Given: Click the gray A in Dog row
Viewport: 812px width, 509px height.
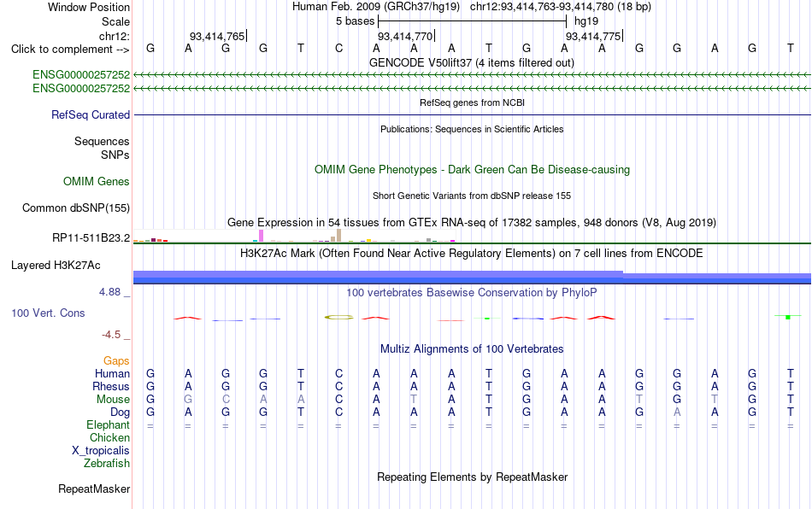Looking at the screenshot, I should (677, 412).
